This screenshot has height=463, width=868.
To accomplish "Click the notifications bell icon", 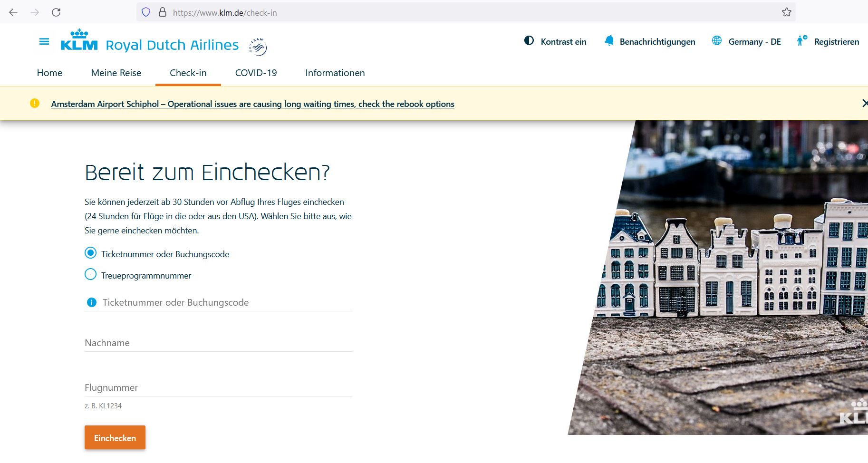I will tap(609, 40).
